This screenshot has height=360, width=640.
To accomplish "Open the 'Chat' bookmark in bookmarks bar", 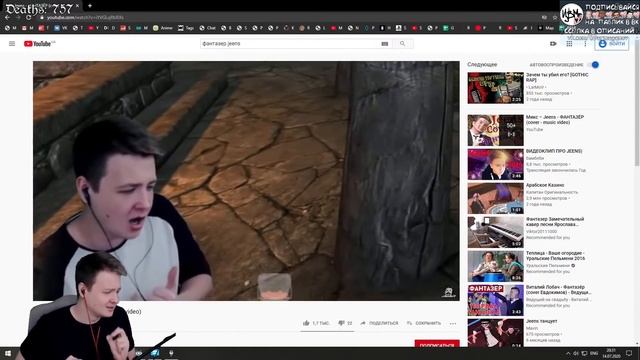I will tap(207, 28).
